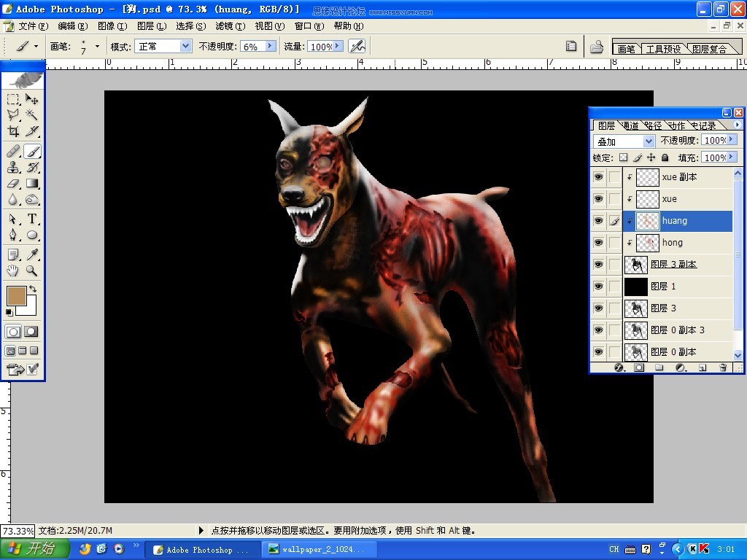This screenshot has height=560, width=747.
Task: Open the tool preset picker arrow
Action: tap(36, 46)
